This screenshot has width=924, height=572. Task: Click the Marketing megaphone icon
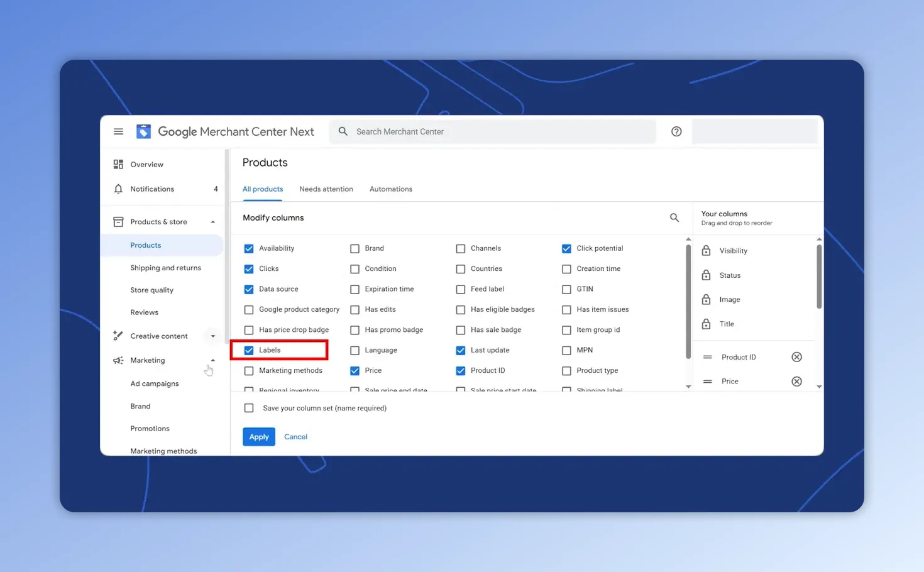point(118,360)
